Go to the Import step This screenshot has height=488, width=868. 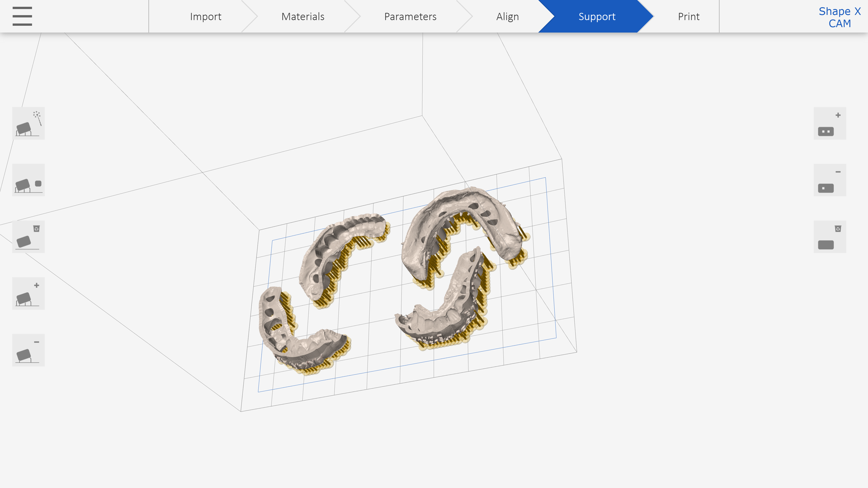coord(205,17)
